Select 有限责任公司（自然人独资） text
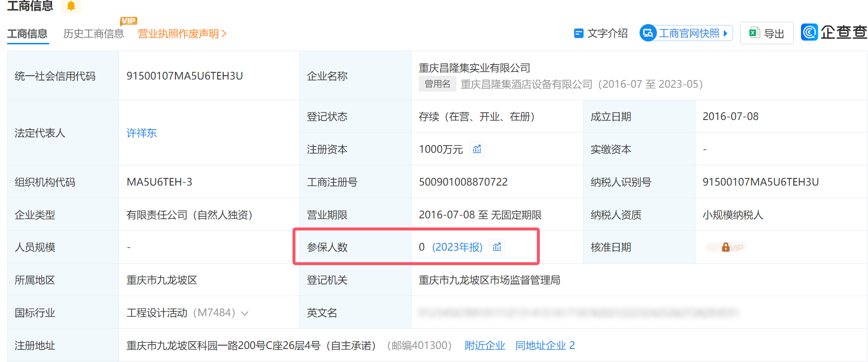The width and height of the screenshot is (868, 362). pyautogui.click(x=190, y=215)
